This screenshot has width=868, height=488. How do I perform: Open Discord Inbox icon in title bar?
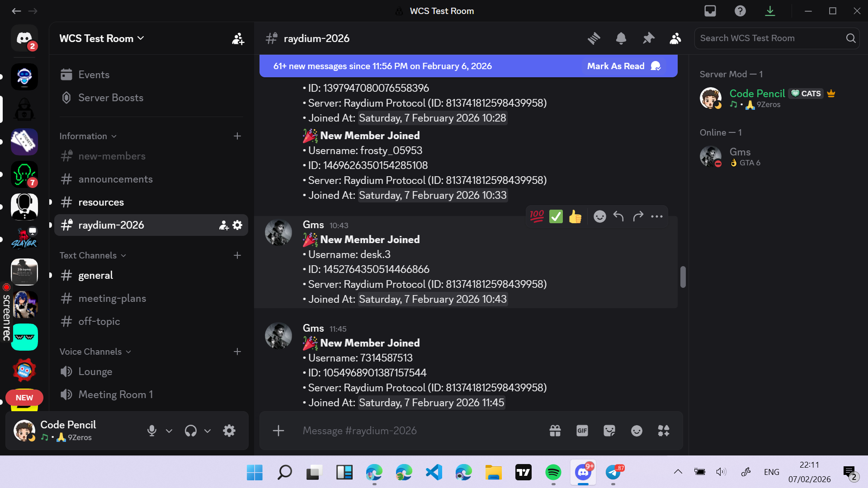[710, 11]
